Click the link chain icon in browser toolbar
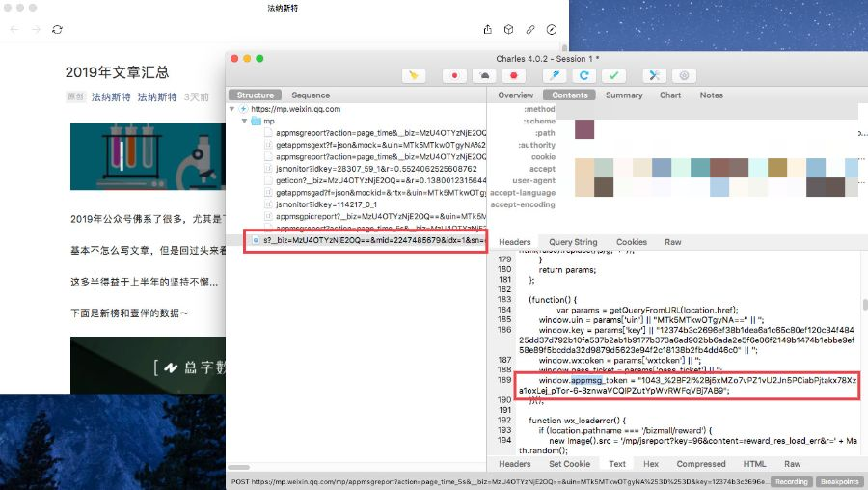Screen dimensions: 868x490 click(x=530, y=29)
